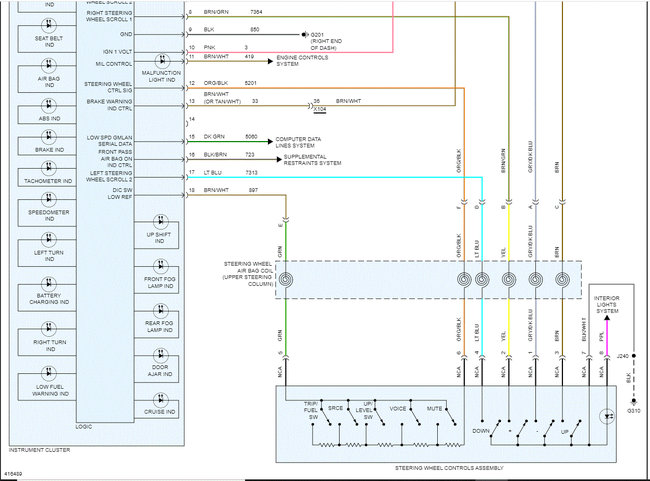The height and width of the screenshot is (481, 650).
Task: Click the DOWN switch label
Action: point(481,431)
